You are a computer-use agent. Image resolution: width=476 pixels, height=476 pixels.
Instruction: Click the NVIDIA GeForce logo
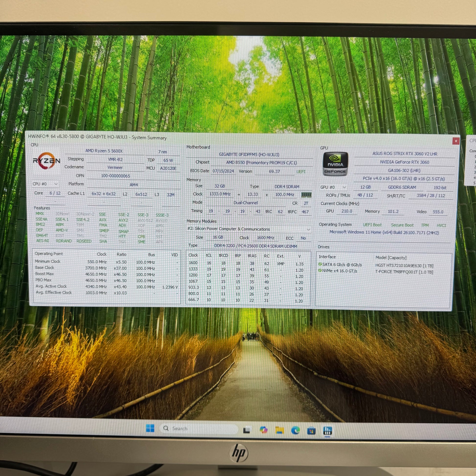335,164
